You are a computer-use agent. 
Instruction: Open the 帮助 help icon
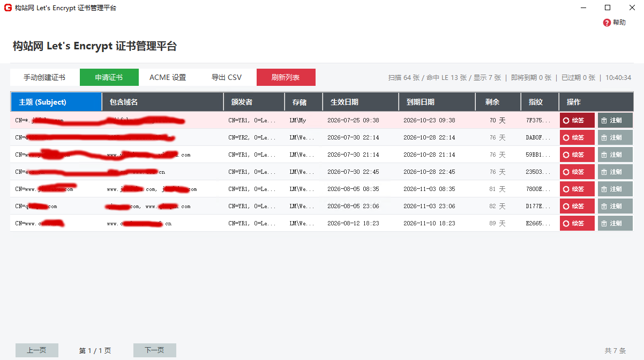click(606, 23)
